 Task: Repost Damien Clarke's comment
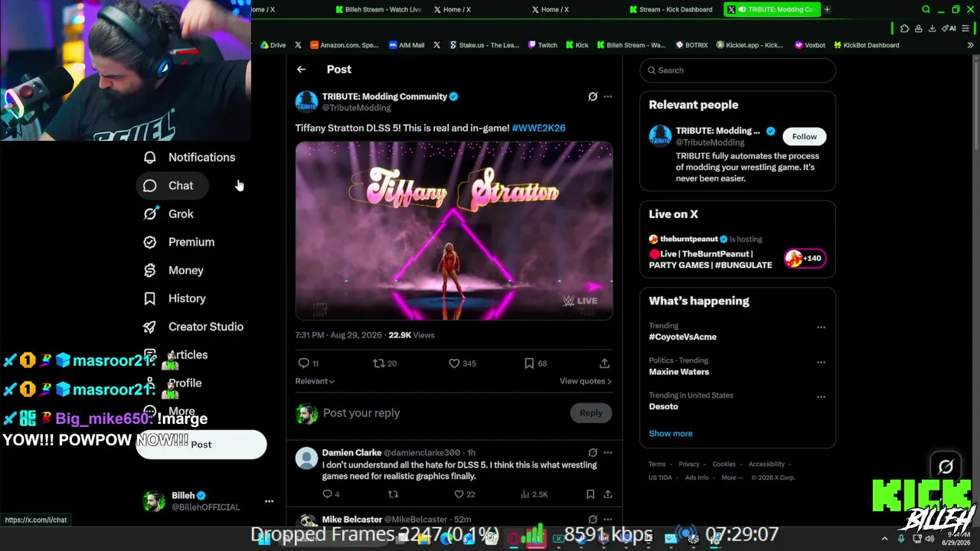[394, 494]
